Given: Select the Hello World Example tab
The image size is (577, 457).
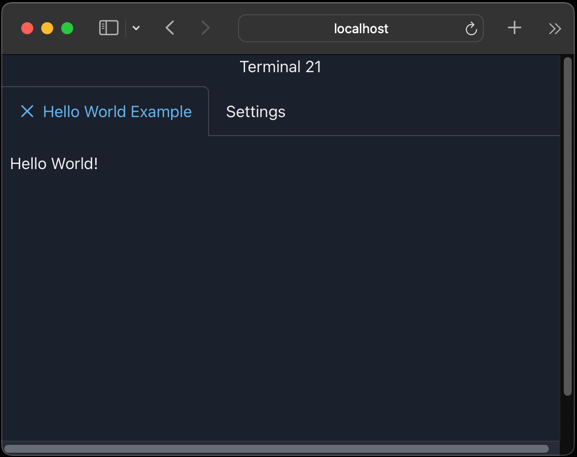Looking at the screenshot, I should [x=117, y=111].
